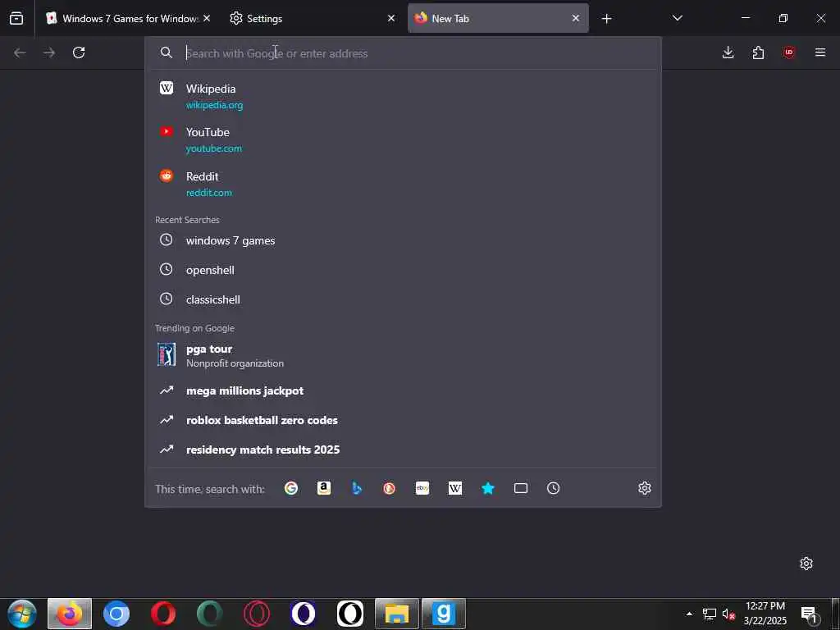Show hidden system tray icons arrow
This screenshot has width=840, height=630.
click(x=689, y=614)
